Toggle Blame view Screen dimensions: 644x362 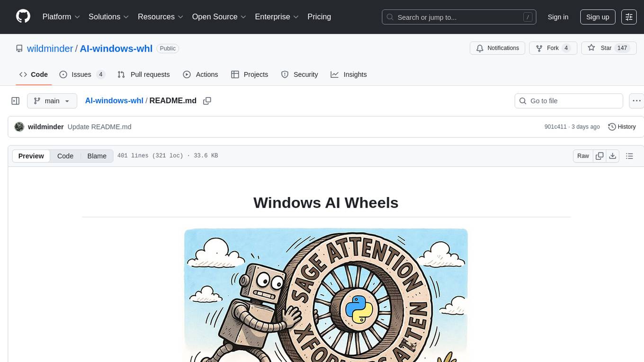[97, 156]
